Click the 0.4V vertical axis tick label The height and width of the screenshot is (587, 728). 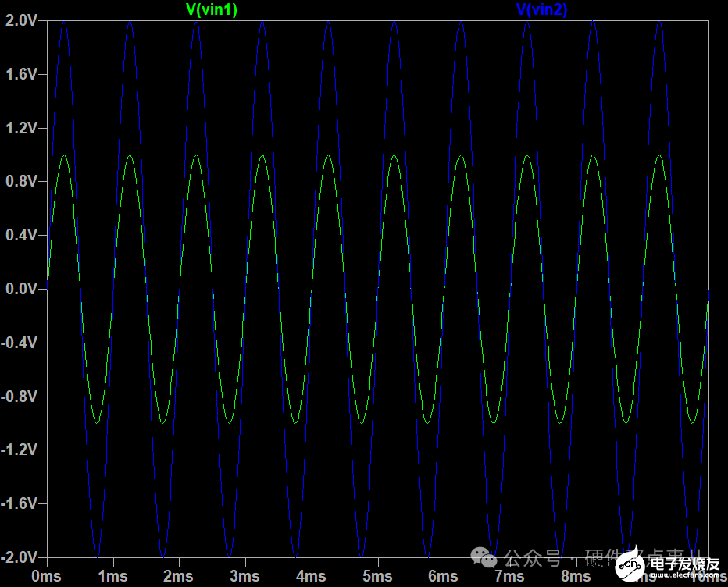point(21,236)
